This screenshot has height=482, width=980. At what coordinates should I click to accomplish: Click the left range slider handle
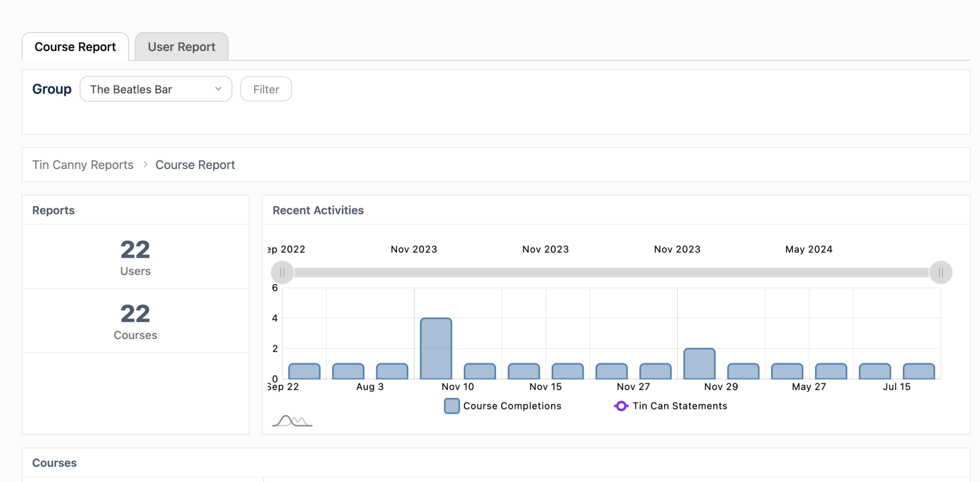pyautogui.click(x=282, y=272)
